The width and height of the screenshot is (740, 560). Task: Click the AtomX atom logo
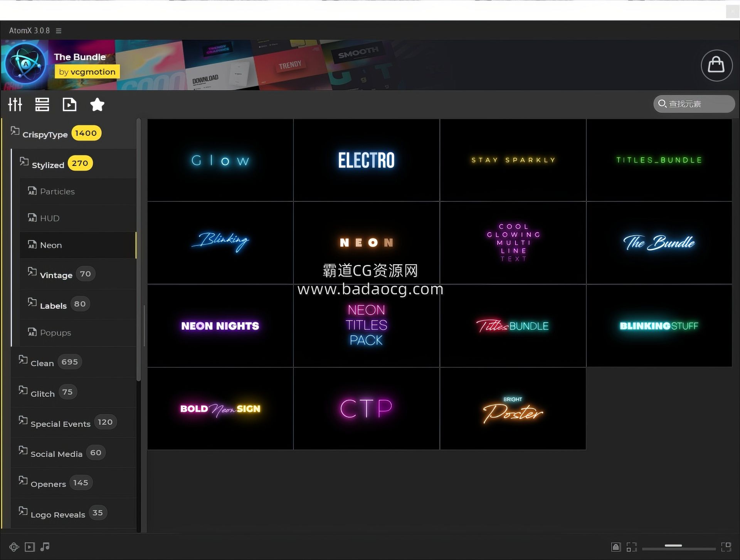25,64
